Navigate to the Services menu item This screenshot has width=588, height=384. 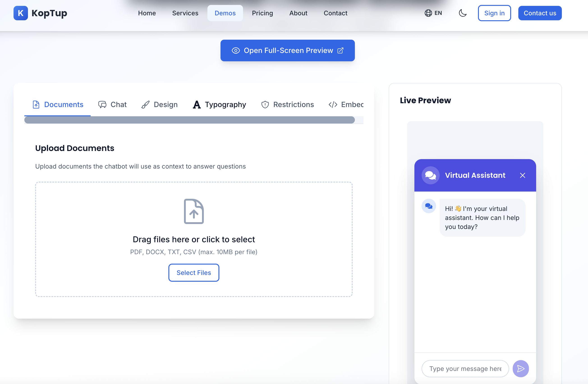click(x=185, y=13)
